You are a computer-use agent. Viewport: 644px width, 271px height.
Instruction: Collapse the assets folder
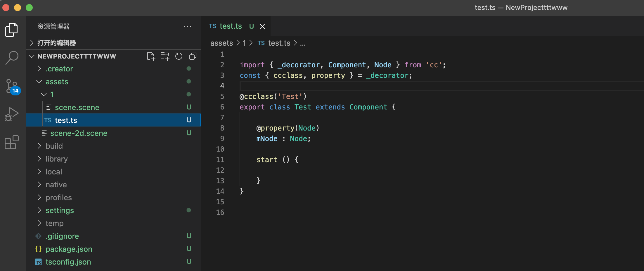pyautogui.click(x=57, y=82)
